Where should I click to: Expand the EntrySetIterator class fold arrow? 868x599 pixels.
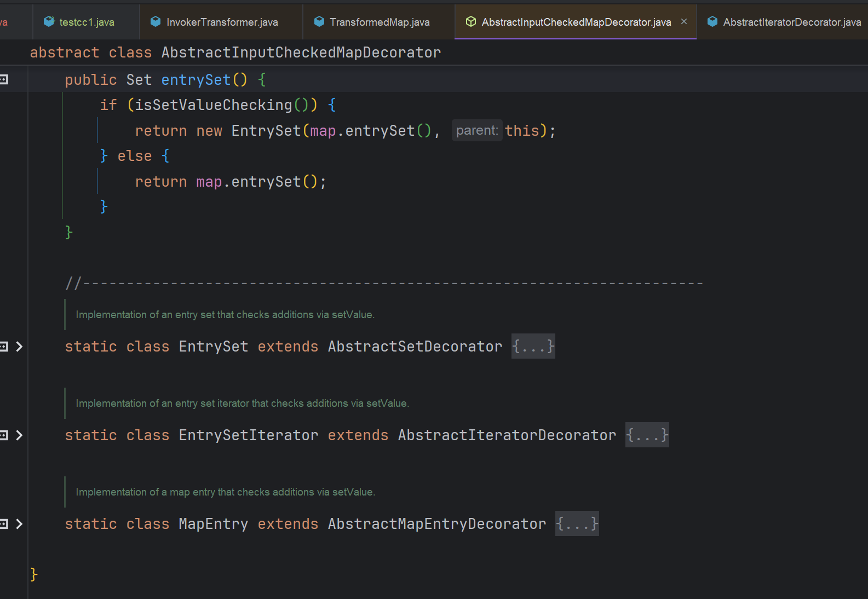19,435
